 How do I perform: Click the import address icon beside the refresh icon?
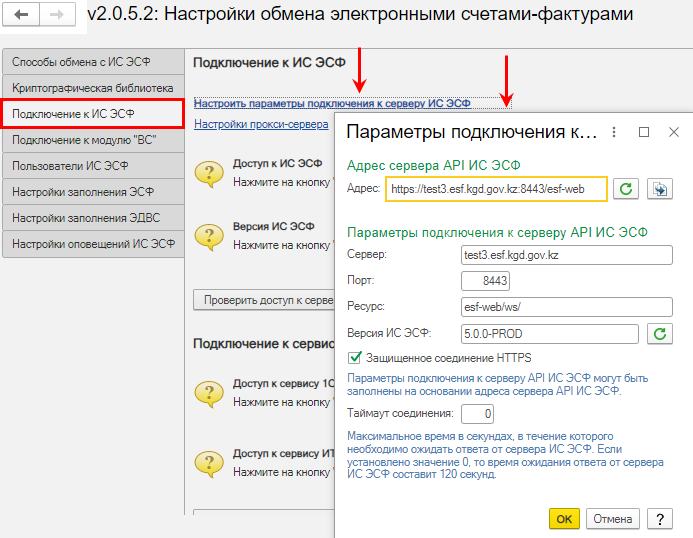point(660,189)
